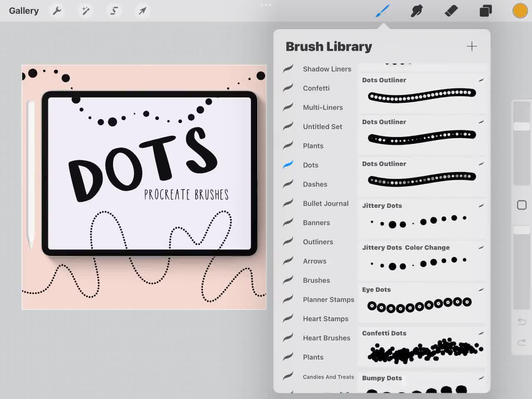Select the Jittery Dots Color Change brush
This screenshot has width=532, height=399.
421,260
